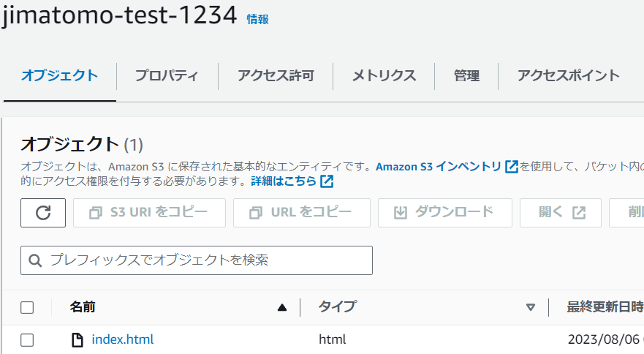Image resolution: width=644 pixels, height=354 pixels.
Task: Click external link icon after Amazon S3 インベントリ
Action: point(512,167)
